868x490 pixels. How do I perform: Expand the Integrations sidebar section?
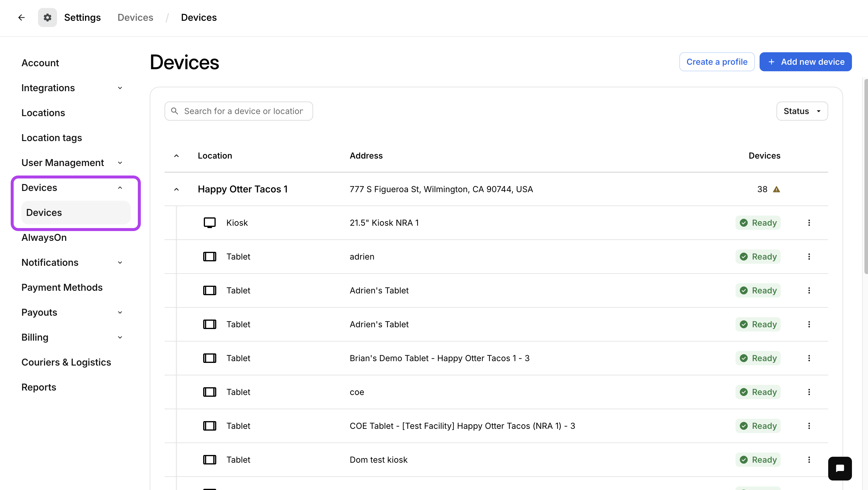click(x=120, y=88)
